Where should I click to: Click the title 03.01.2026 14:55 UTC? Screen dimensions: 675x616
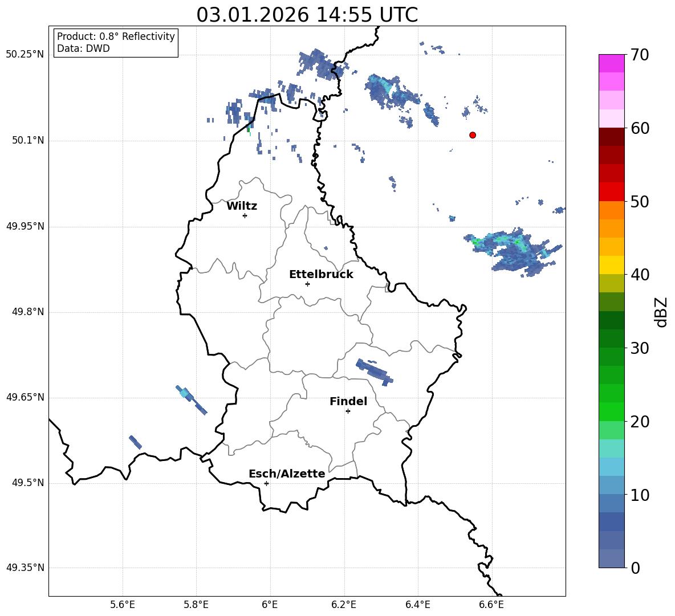307,15
